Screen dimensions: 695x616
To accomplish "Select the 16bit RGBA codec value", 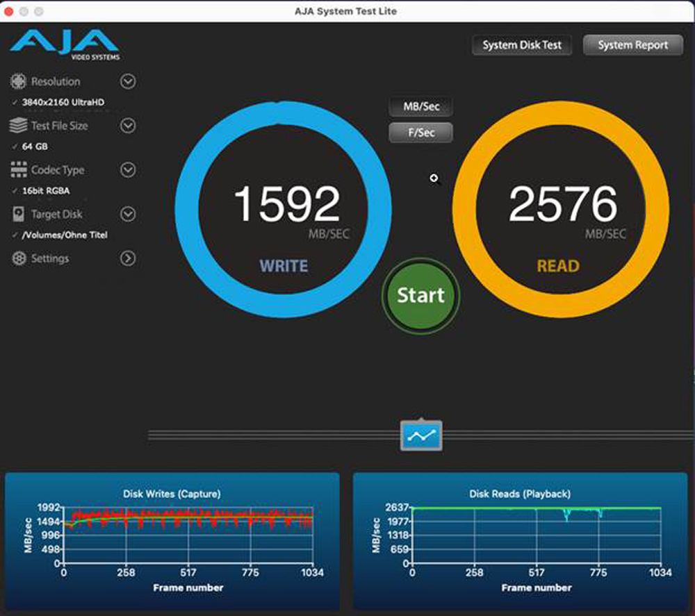I will click(x=46, y=191).
